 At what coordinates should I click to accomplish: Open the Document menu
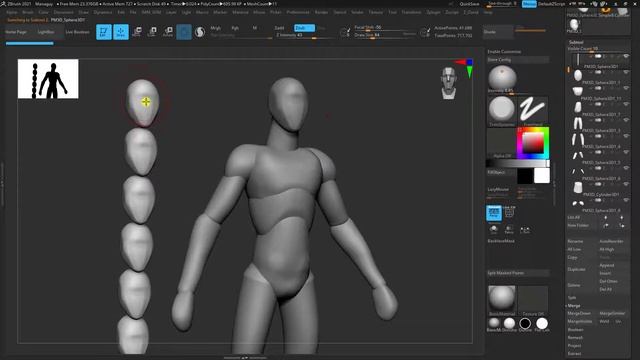64,12
